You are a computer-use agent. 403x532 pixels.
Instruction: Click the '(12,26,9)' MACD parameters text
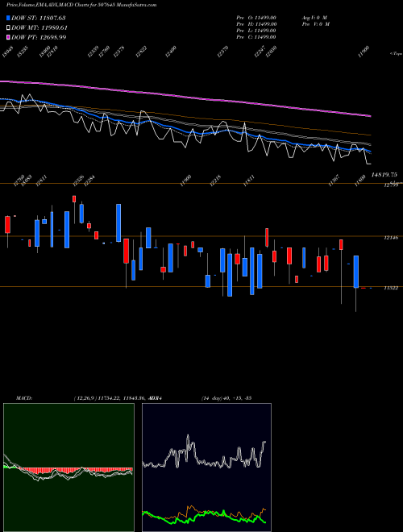coord(85,398)
